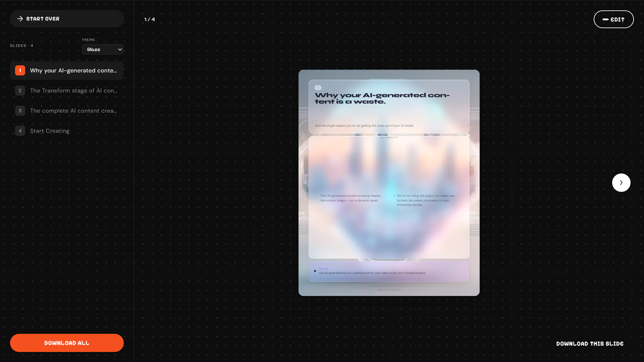Click the Pro Tip star icon on slide
Image resolution: width=644 pixels, height=362 pixels.
tap(315, 271)
